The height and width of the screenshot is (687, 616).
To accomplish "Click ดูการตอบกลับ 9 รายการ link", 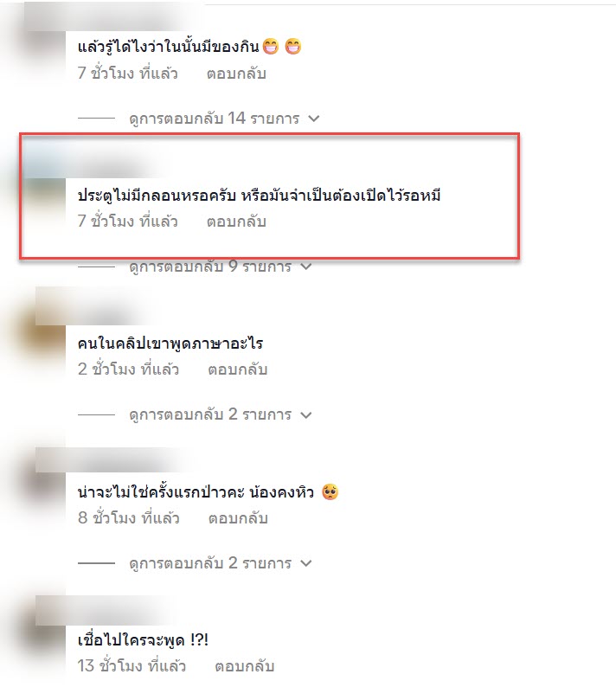I will coord(210,266).
